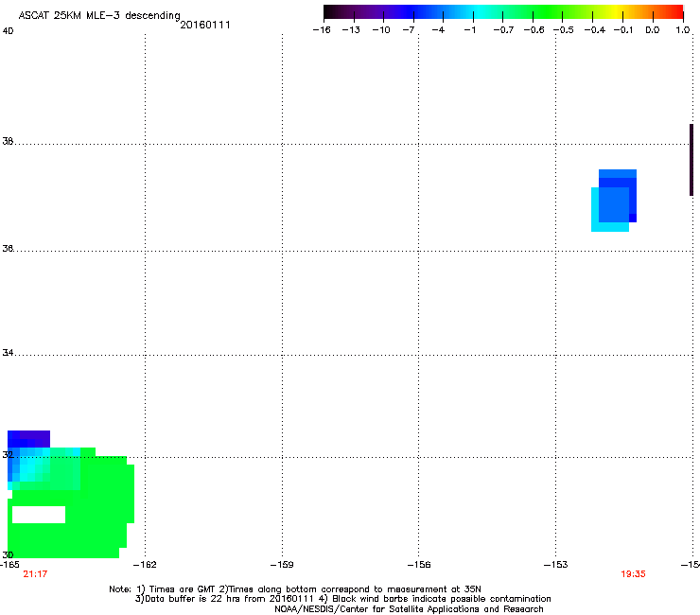Click latitude axis label 40
700x615 pixels.
8,31
